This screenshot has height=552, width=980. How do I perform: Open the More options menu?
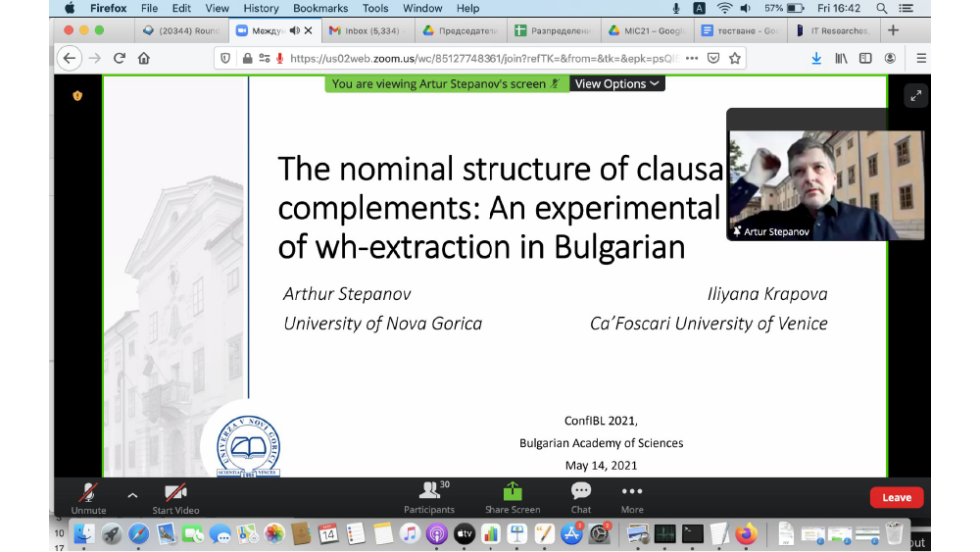(x=632, y=497)
